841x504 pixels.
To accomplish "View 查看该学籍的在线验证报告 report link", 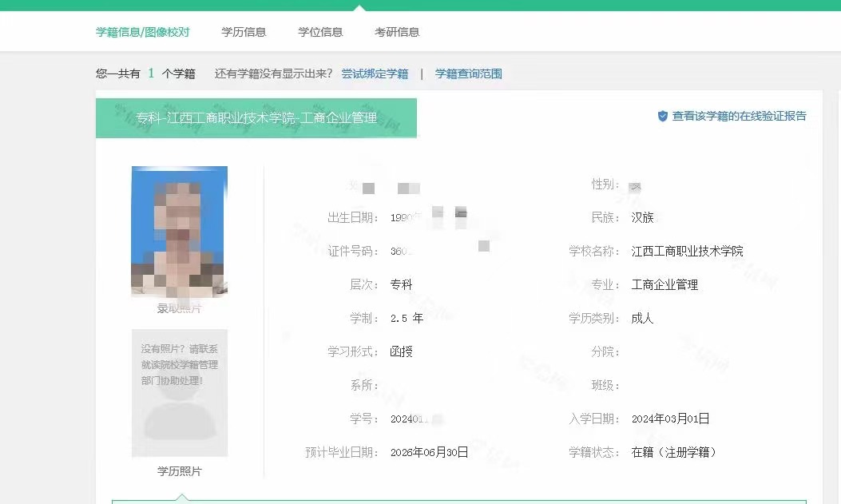I will click(x=739, y=116).
